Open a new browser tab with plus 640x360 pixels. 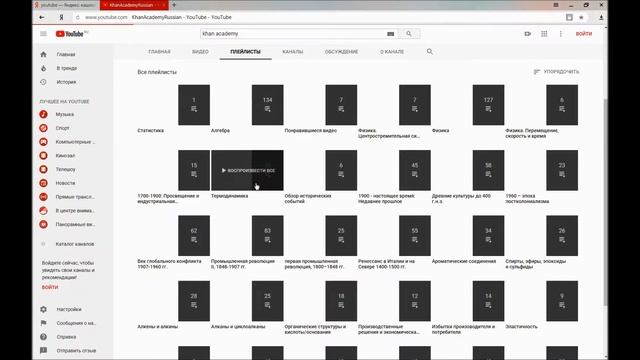[174, 5]
